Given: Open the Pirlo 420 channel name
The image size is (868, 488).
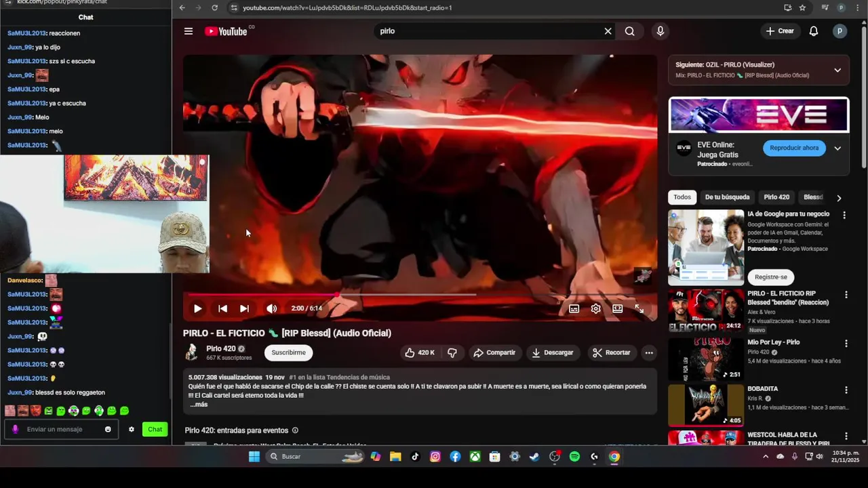Looking at the screenshot, I should pos(221,348).
